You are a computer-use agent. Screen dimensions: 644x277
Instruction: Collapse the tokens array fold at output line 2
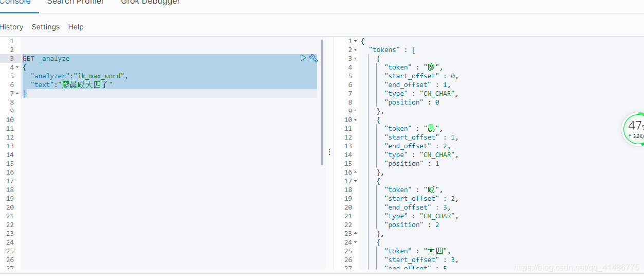pos(355,50)
